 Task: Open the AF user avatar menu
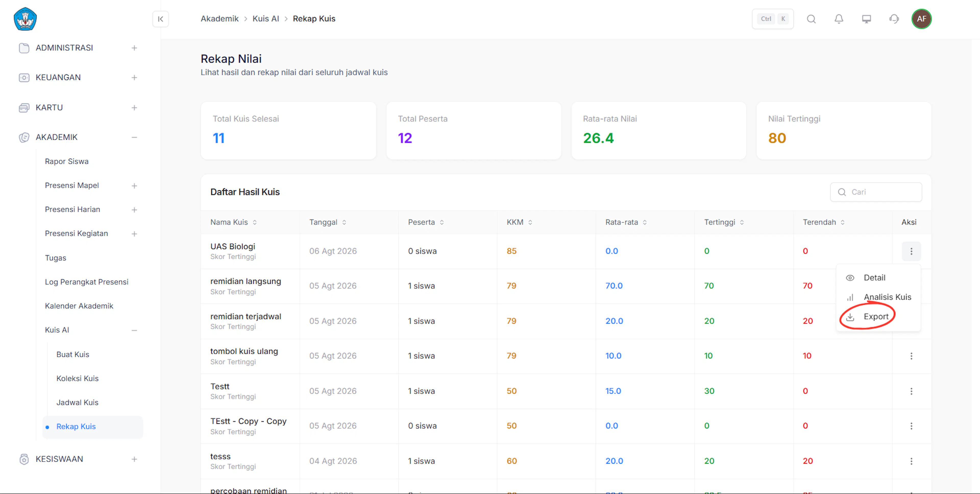(x=921, y=19)
